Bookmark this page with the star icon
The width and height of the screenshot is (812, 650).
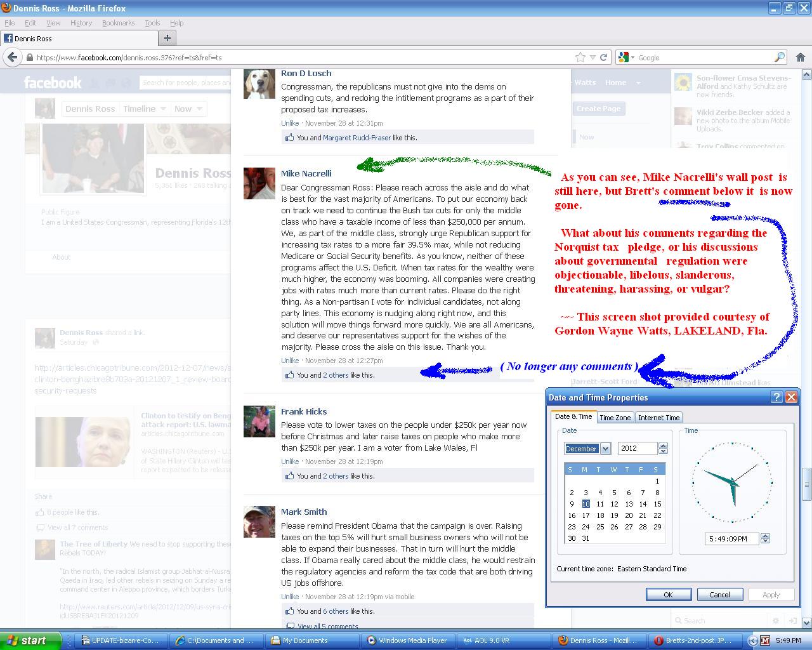point(580,57)
